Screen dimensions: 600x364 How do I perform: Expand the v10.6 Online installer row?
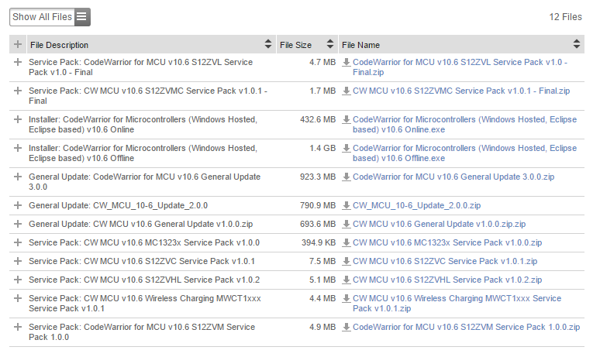18,119
